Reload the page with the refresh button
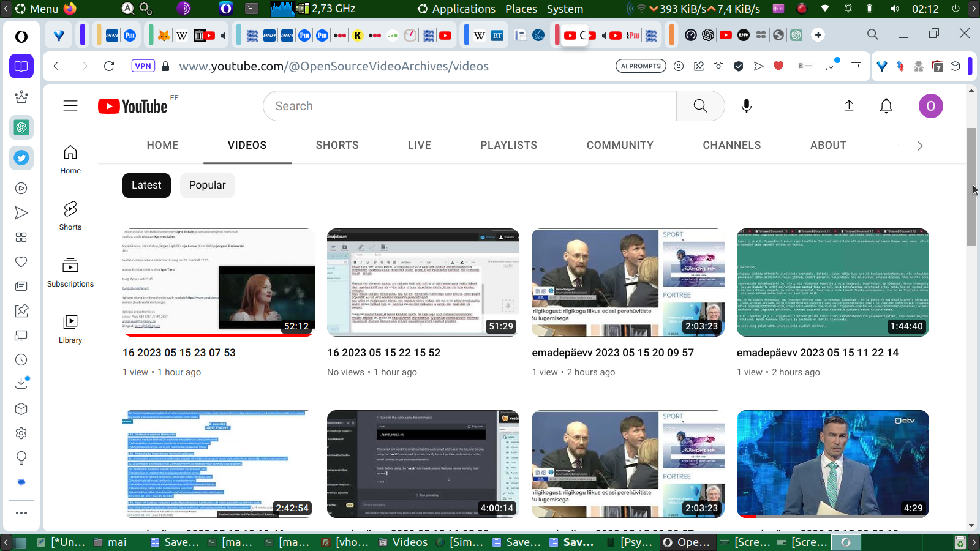 click(109, 66)
